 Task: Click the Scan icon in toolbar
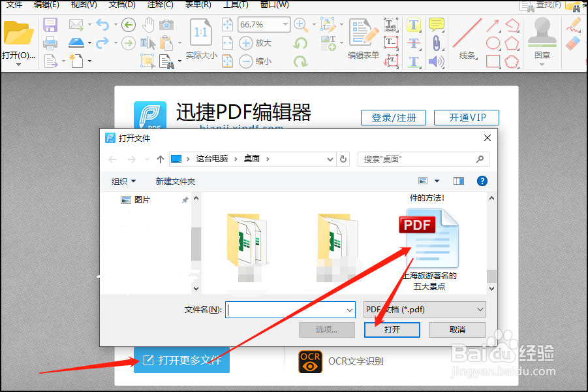[x=76, y=43]
